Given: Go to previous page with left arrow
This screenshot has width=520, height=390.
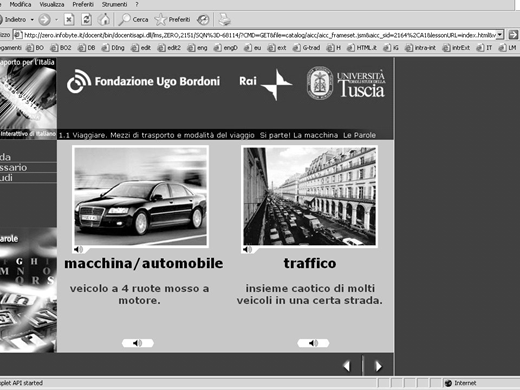Looking at the screenshot, I should pos(347,366).
